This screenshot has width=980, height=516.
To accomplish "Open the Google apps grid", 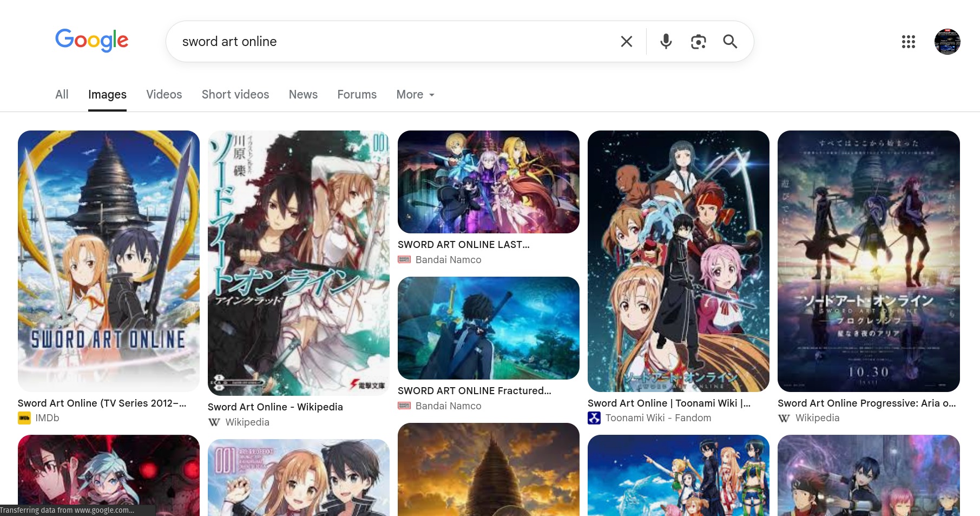I will (909, 42).
